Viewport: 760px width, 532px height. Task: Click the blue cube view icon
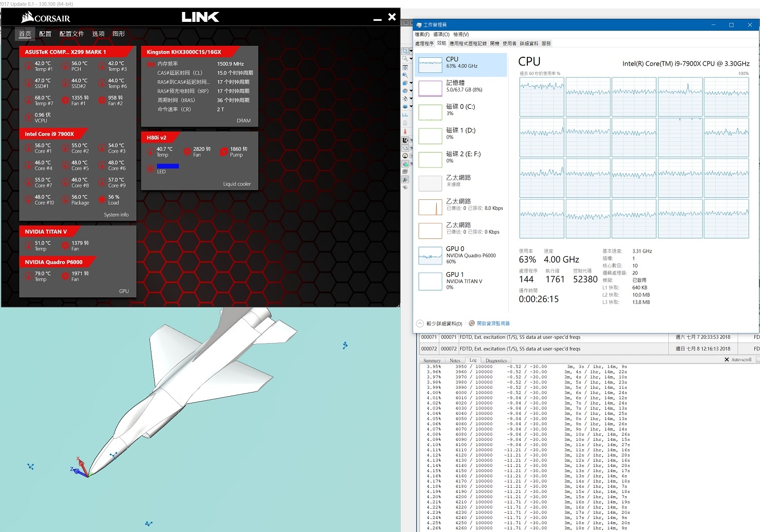coord(405,83)
